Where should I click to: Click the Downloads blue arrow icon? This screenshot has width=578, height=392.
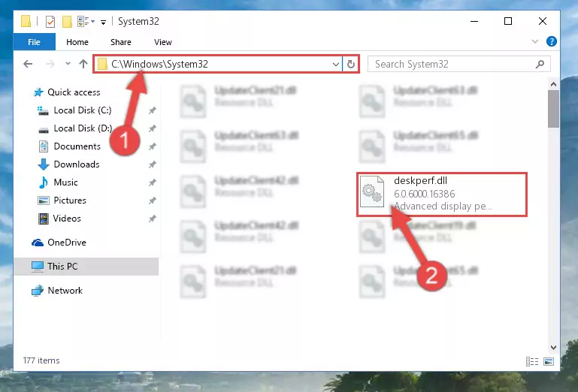pyautogui.click(x=44, y=164)
